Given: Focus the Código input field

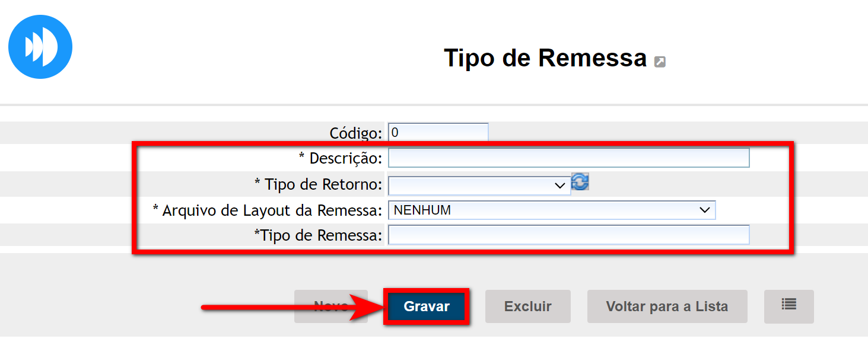Looking at the screenshot, I should click(438, 133).
